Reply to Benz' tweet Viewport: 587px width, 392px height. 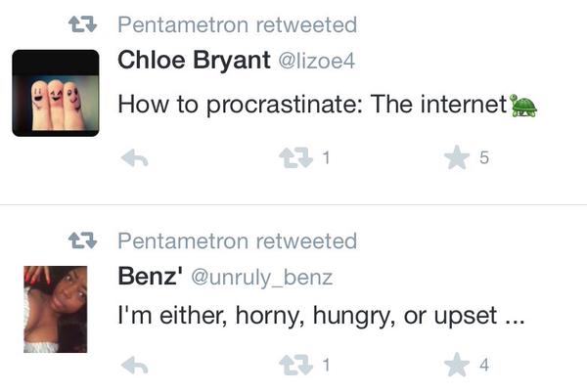133,366
